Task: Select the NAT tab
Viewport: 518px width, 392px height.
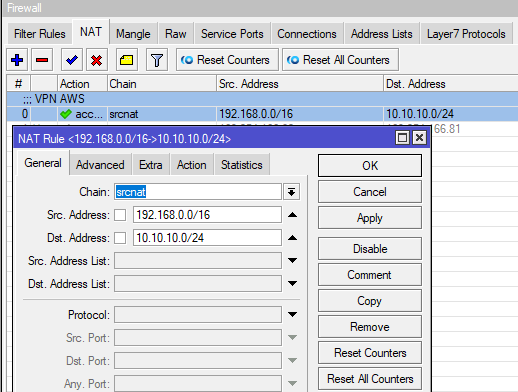Action: 91,32
